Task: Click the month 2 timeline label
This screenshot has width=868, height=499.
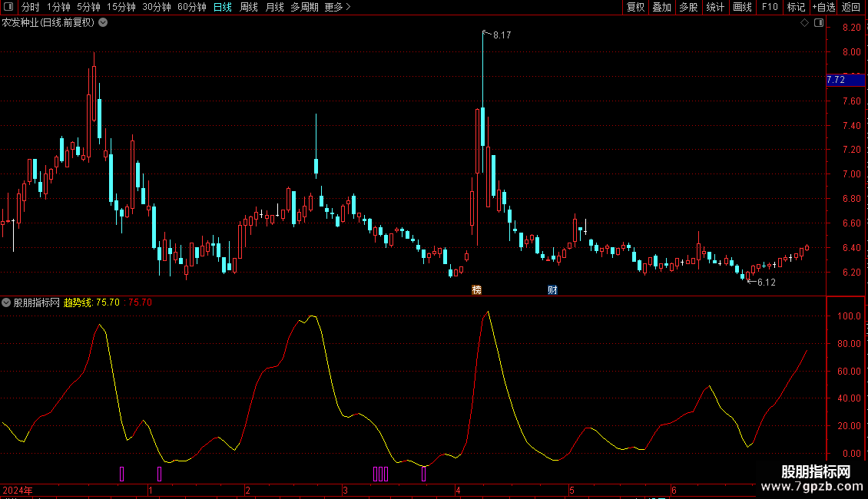Action: click(247, 491)
